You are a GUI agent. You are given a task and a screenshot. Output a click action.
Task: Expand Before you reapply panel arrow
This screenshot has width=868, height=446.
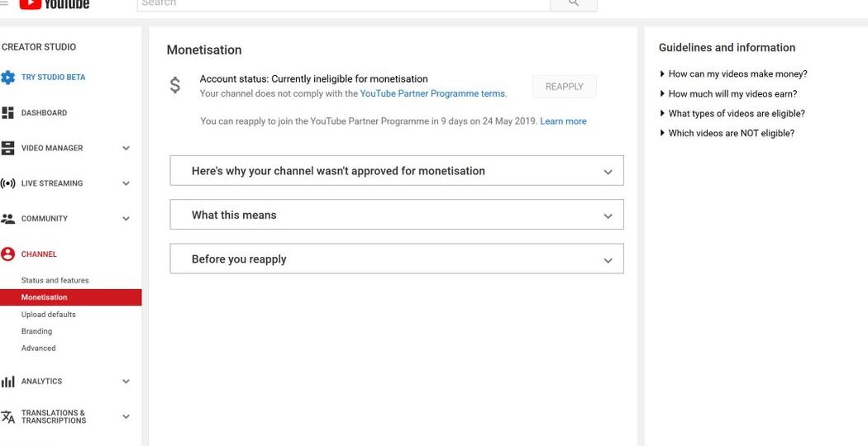click(608, 260)
